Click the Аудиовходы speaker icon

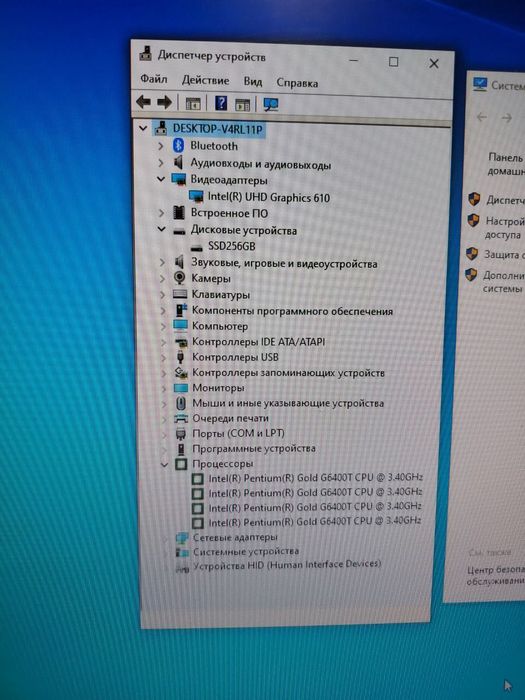179,162
